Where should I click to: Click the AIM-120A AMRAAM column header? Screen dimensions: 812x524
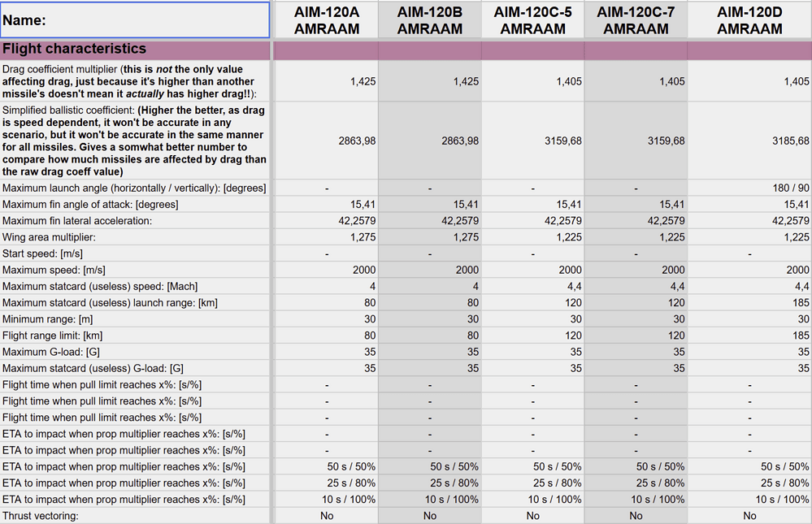click(x=326, y=20)
